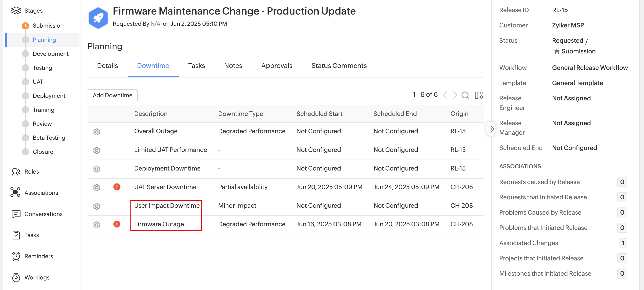The width and height of the screenshot is (644, 290).
Task: Select the Deployment stage
Action: 49,96
